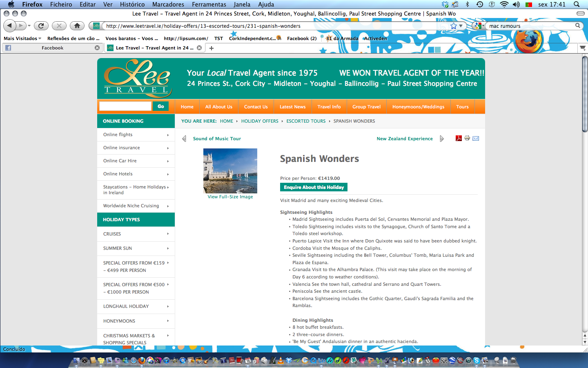Click HOLIDAY OFFERS breadcrumb link

tap(260, 121)
